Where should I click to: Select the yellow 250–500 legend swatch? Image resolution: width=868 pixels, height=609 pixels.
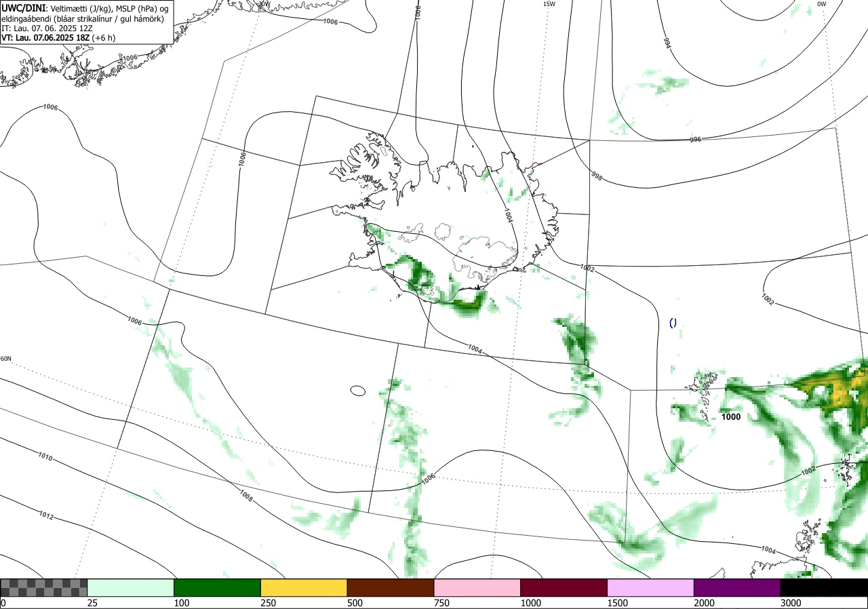(x=304, y=587)
